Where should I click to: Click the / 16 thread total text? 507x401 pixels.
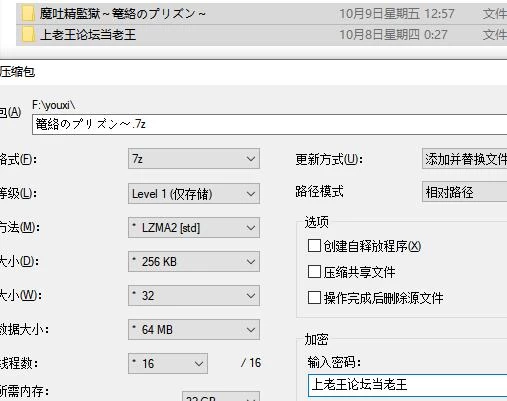pyautogui.click(x=251, y=363)
